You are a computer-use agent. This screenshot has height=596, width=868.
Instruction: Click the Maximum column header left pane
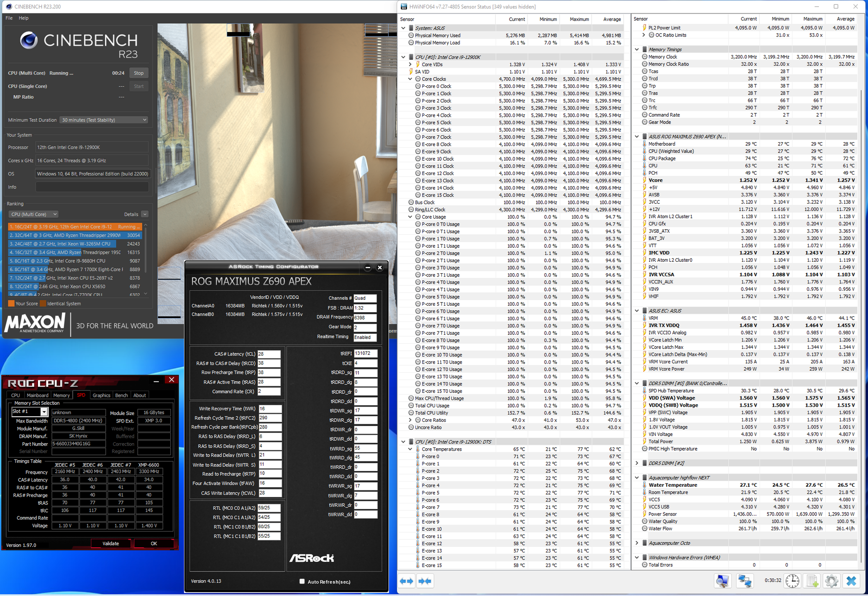(575, 19)
